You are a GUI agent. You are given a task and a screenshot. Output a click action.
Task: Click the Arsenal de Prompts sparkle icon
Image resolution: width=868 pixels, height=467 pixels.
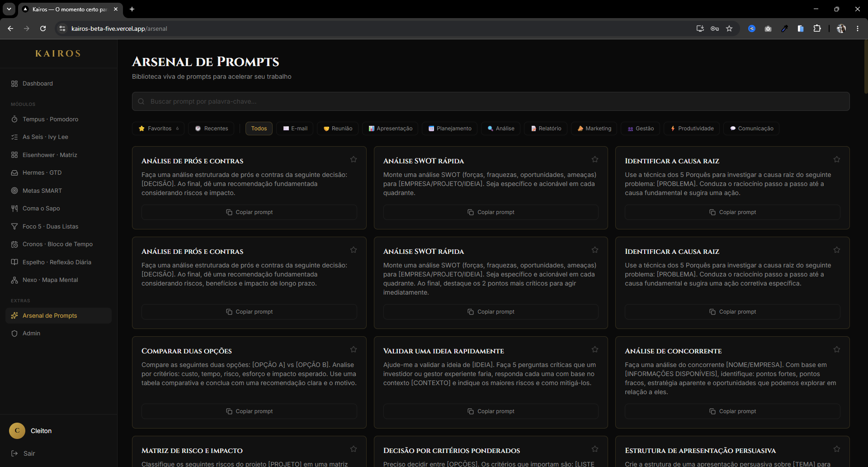coord(14,316)
